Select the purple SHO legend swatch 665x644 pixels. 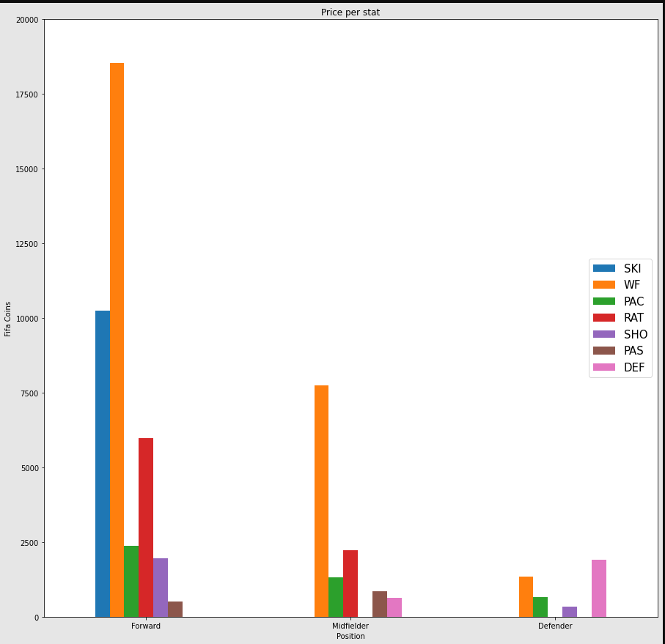(x=604, y=334)
